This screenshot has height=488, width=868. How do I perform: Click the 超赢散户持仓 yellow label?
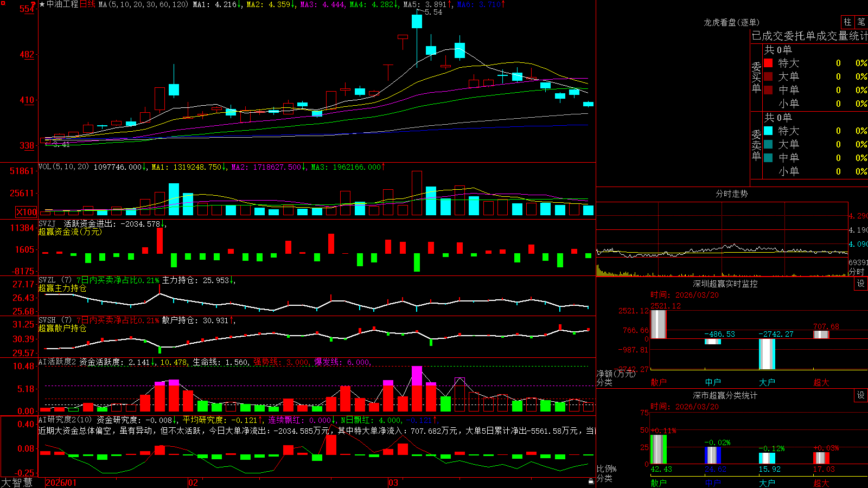tap(62, 328)
